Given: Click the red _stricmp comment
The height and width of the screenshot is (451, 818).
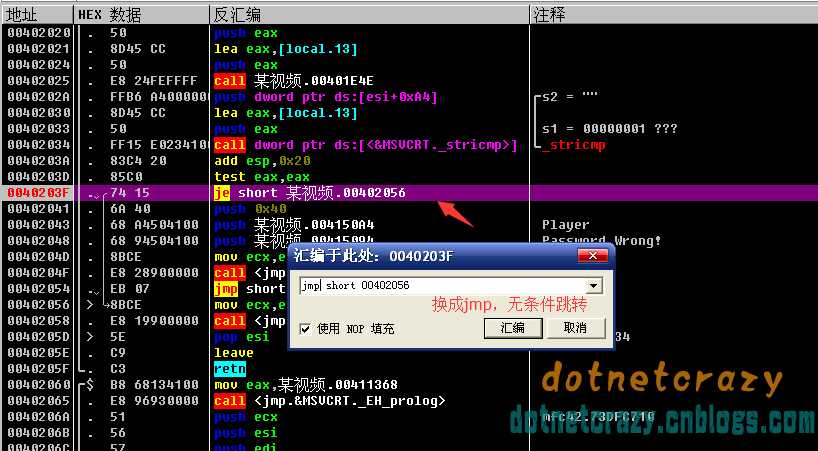Looking at the screenshot, I should click(573, 145).
